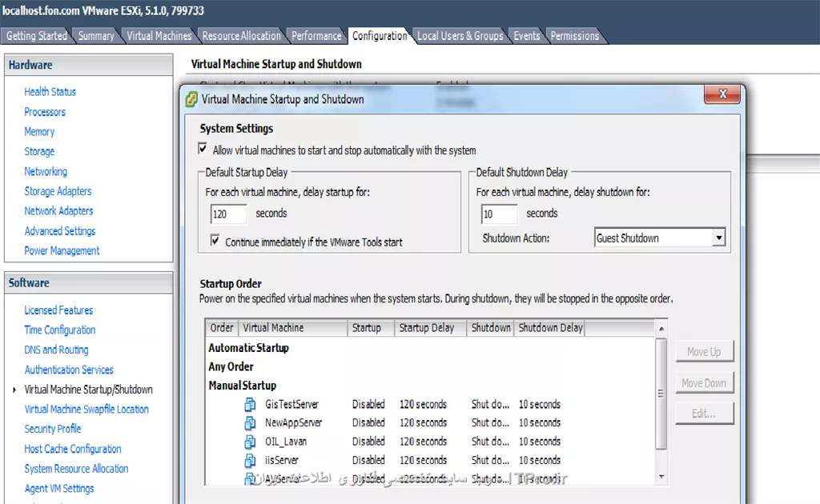
Task: Click the GisTestServer virtual machine icon
Action: 251,404
